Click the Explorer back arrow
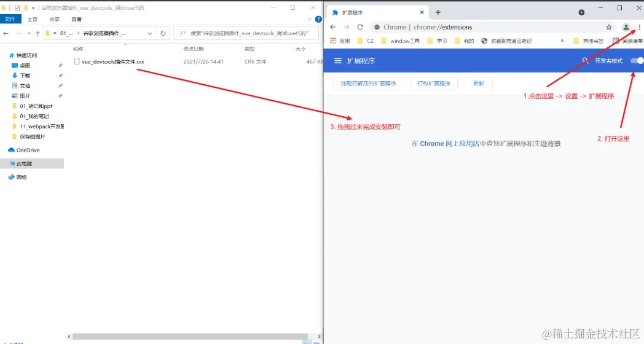644x344 pixels. [6, 33]
